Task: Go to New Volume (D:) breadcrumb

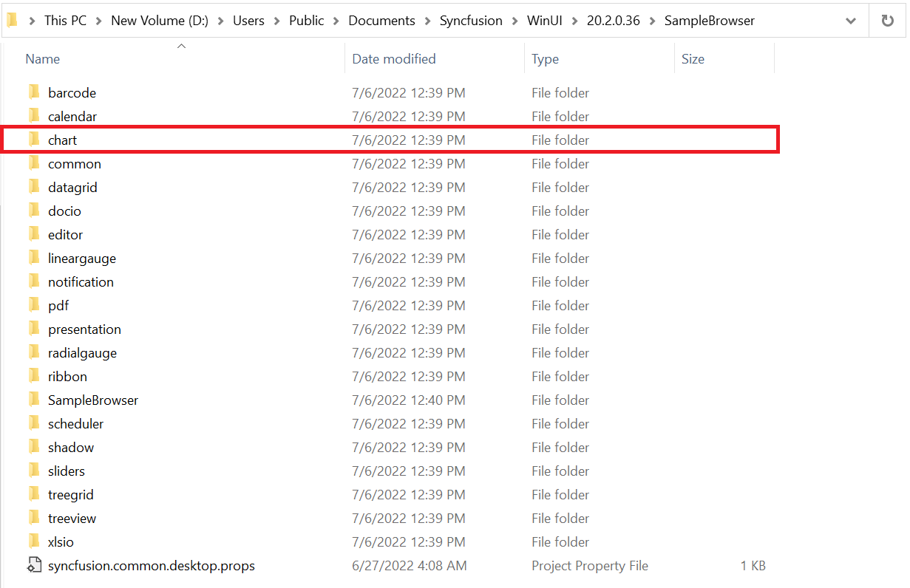Action: tap(160, 21)
